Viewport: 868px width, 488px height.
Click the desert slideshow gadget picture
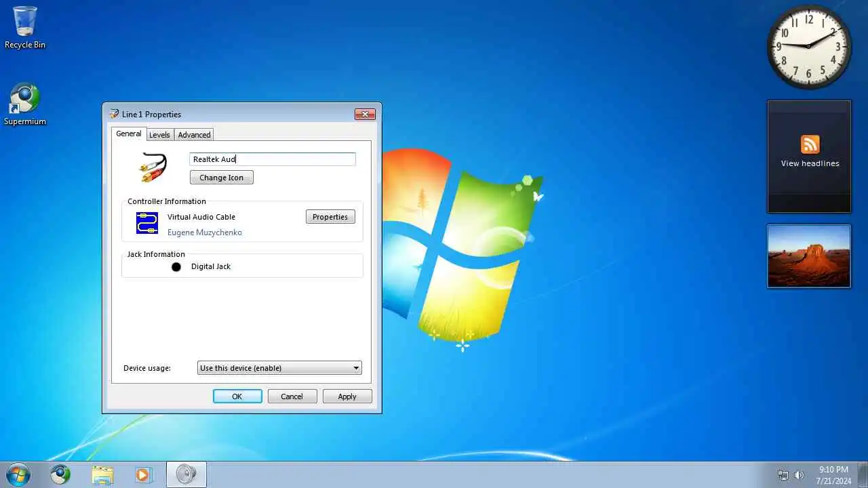(x=809, y=256)
